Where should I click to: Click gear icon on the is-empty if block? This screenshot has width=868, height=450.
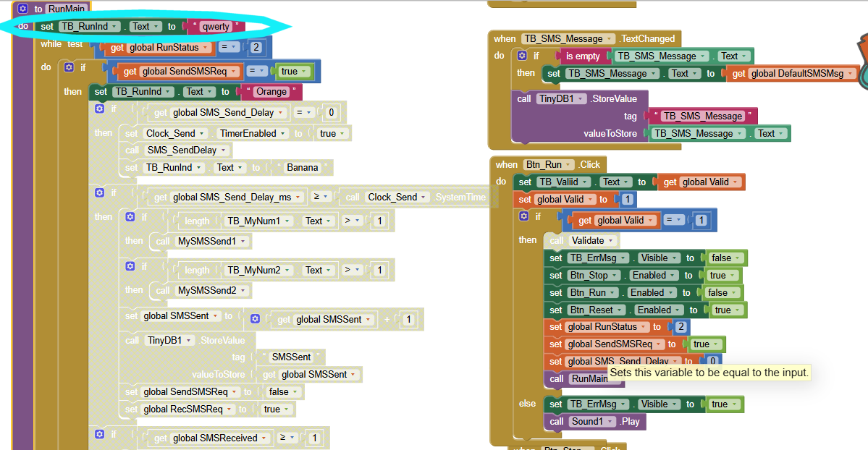point(522,56)
